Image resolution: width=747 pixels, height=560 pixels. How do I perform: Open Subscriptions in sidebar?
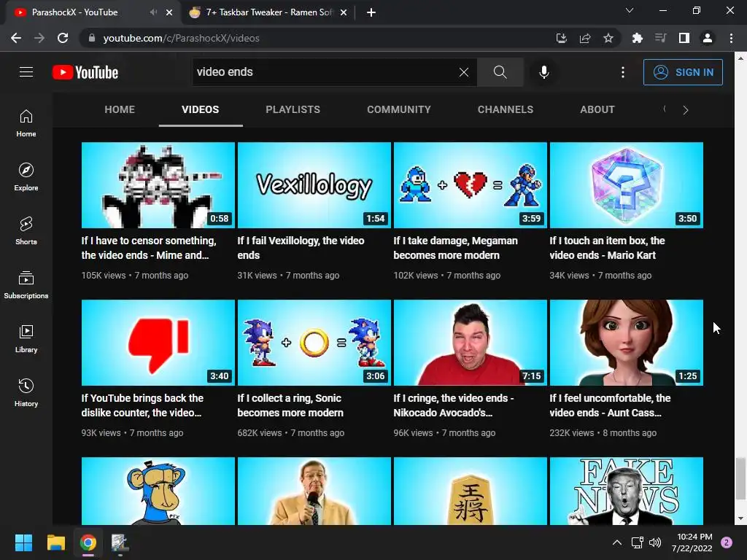point(26,285)
